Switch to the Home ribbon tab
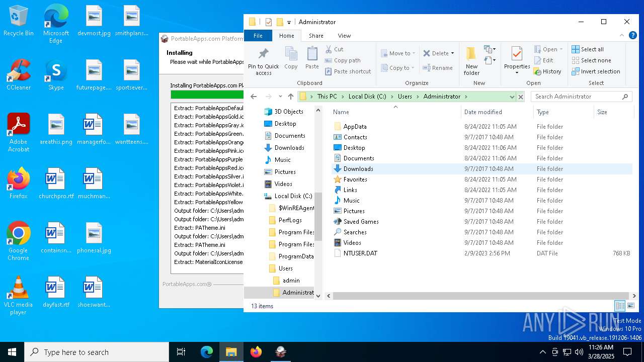The image size is (644, 362). click(287, 36)
